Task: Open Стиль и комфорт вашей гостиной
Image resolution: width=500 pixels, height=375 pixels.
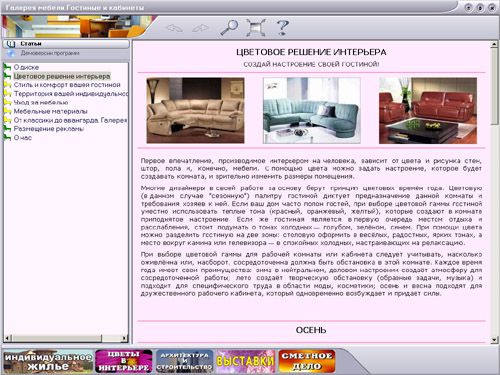Action: click(67, 85)
